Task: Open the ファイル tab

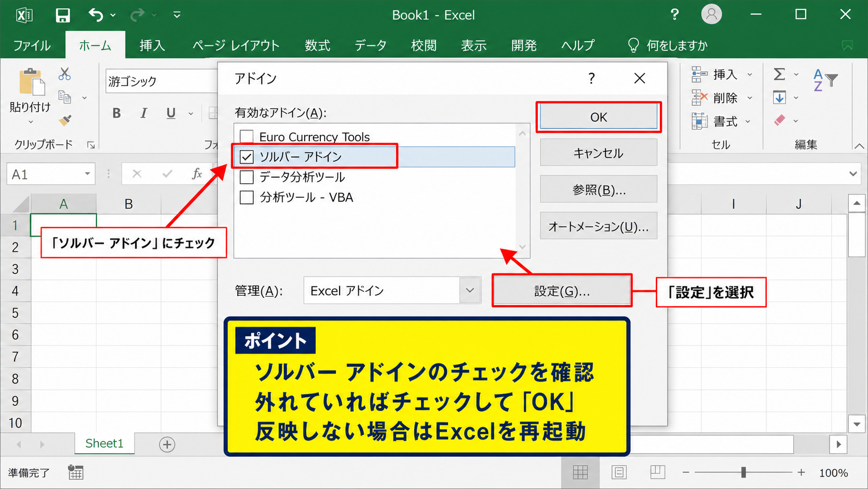Action: pyautogui.click(x=32, y=46)
